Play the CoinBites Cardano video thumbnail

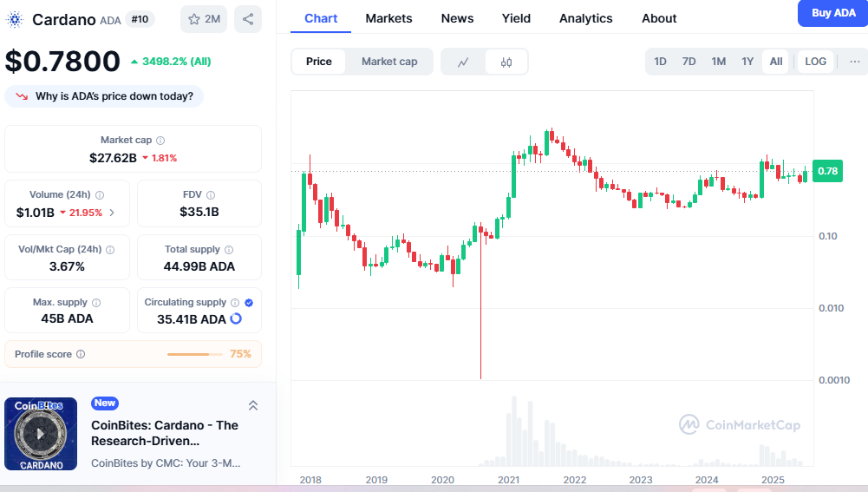(41, 434)
